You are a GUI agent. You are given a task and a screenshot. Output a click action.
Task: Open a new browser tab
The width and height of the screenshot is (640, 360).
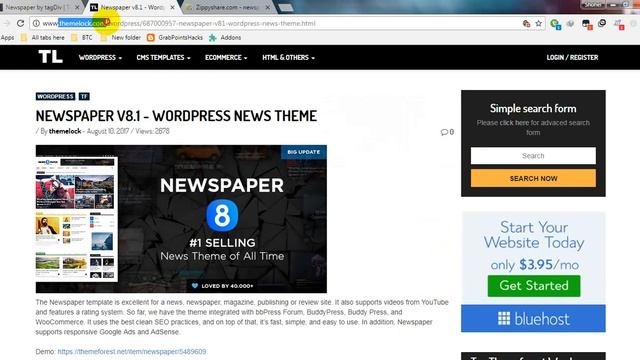286,7
